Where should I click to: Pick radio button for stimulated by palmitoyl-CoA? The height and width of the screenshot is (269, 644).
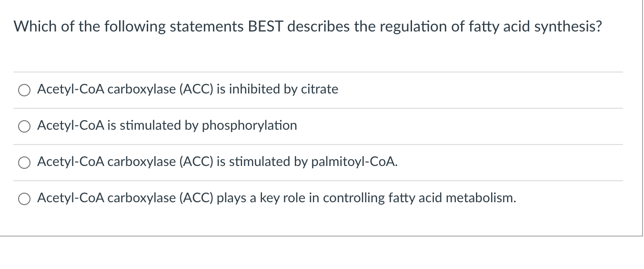click(x=24, y=163)
